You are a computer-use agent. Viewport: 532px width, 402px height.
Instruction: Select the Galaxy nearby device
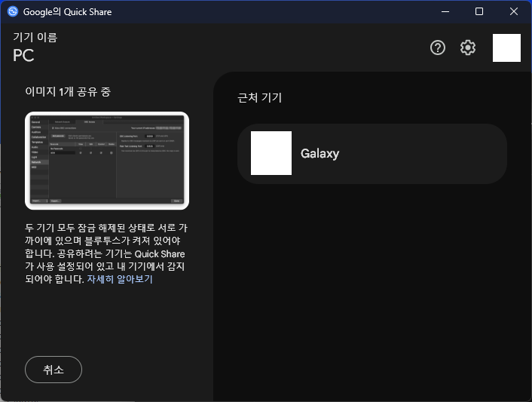[372, 153]
